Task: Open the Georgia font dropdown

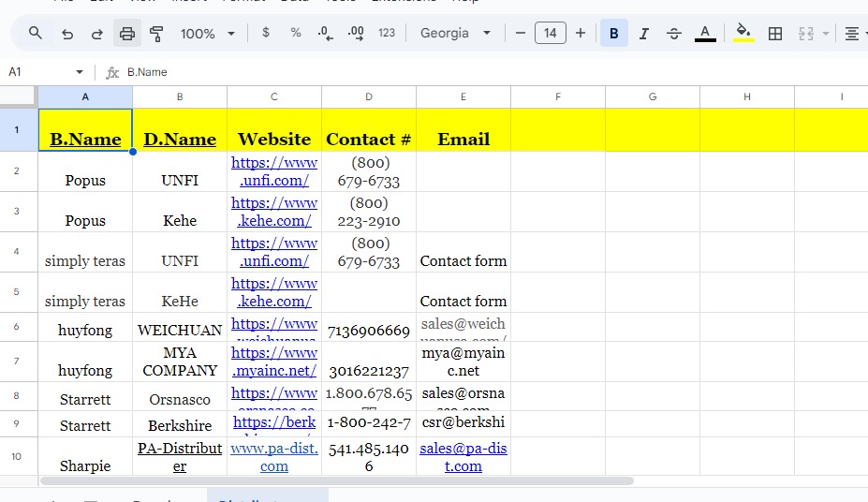Action: [x=455, y=33]
